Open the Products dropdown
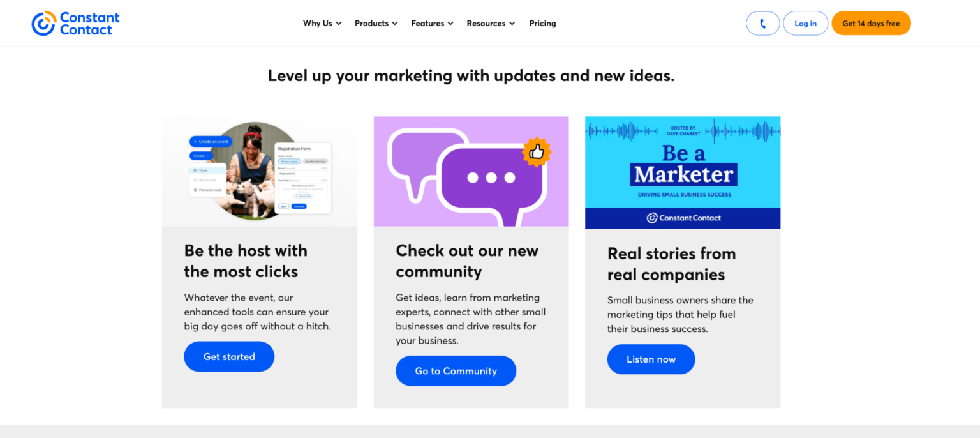This screenshot has width=980, height=438. pyautogui.click(x=375, y=23)
